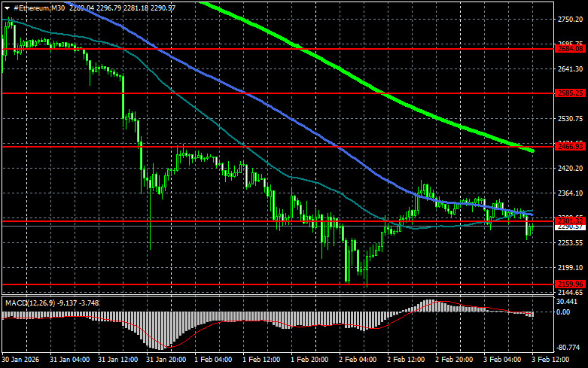
Task: Select the red 2585.25 price level label
Action: coord(571,93)
